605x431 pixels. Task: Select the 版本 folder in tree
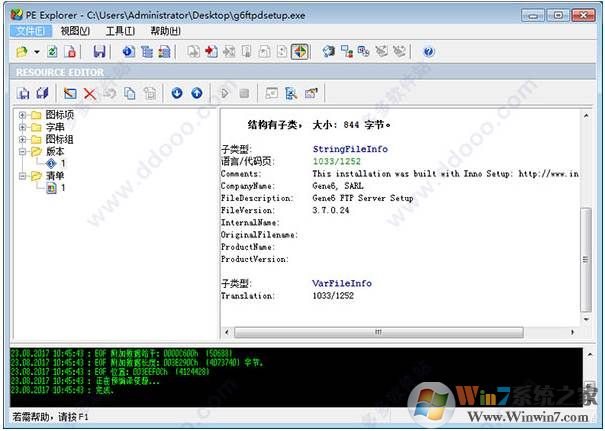[x=55, y=151]
